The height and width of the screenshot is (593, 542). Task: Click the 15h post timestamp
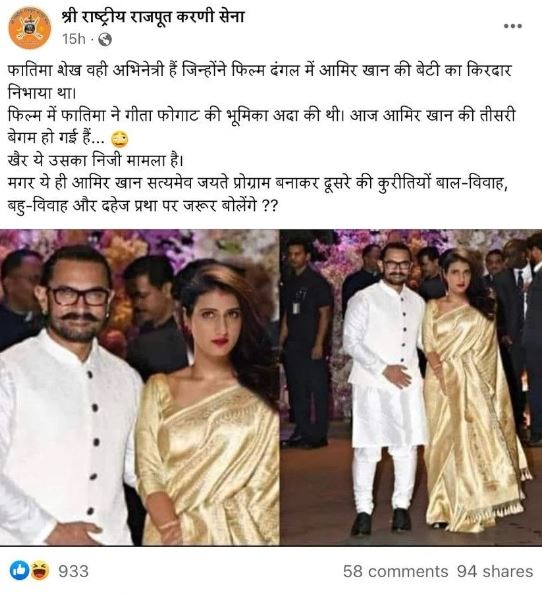pos(74,39)
